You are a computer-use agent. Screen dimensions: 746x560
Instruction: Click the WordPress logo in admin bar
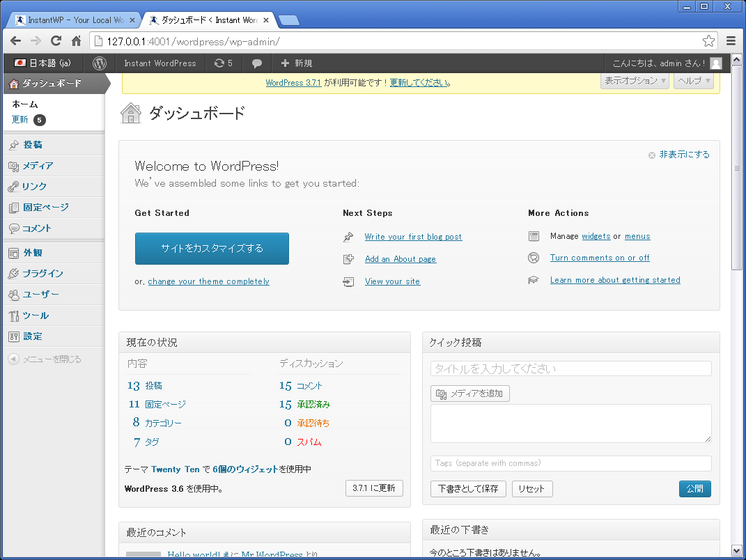[x=100, y=63]
